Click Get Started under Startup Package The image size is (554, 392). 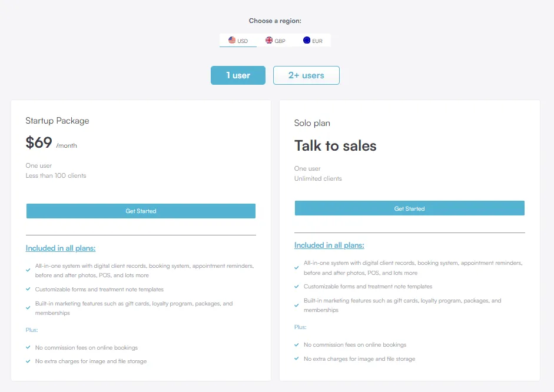coord(141,211)
